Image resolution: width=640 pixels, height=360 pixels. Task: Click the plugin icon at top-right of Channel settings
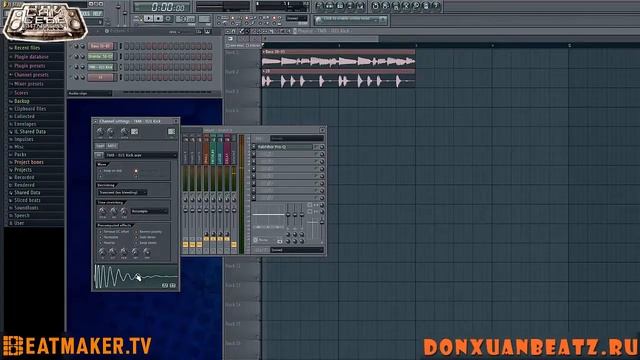tap(171, 131)
